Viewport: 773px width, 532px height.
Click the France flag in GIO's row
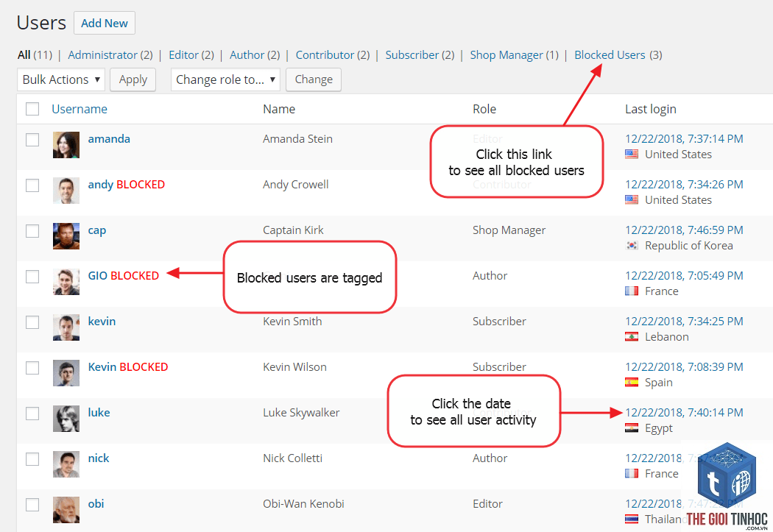coord(632,291)
